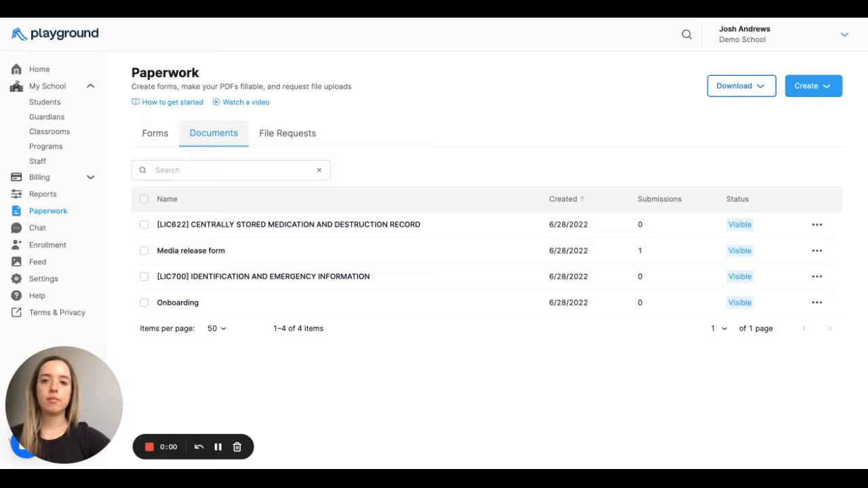Click the Name column header
868x488 pixels.
[167, 199]
